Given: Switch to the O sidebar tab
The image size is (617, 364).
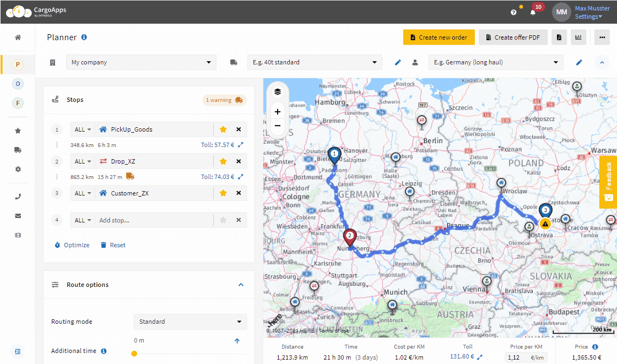Looking at the screenshot, I should 18,84.
